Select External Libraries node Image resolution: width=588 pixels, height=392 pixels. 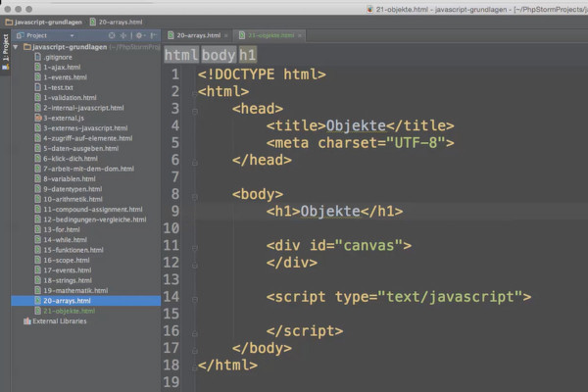click(x=60, y=320)
